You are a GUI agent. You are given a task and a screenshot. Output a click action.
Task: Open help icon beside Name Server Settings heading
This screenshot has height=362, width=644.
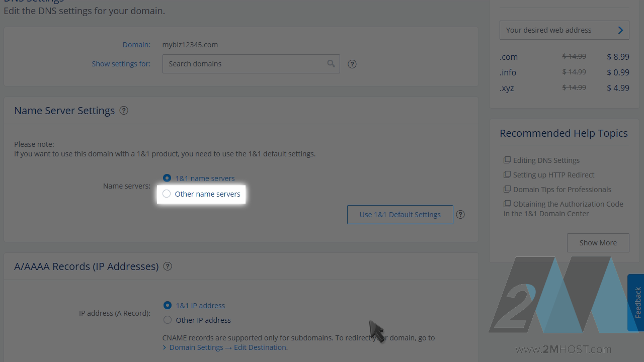click(x=124, y=110)
